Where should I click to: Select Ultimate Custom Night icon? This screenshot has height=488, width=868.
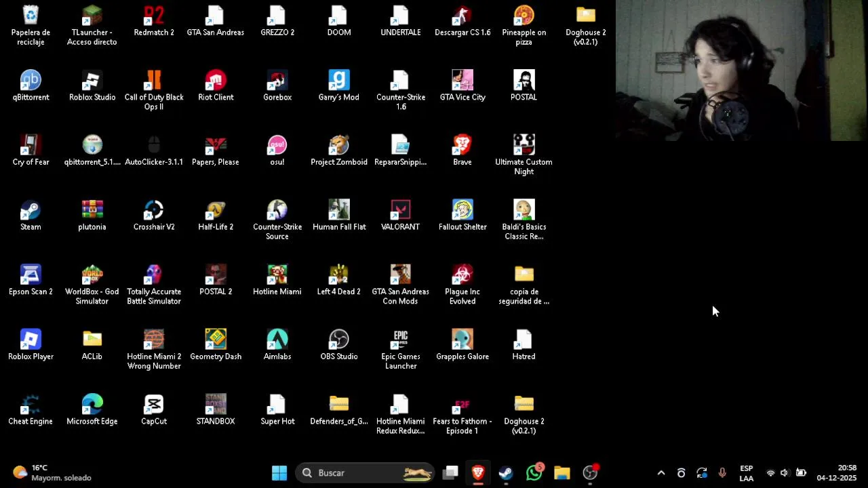click(x=524, y=155)
